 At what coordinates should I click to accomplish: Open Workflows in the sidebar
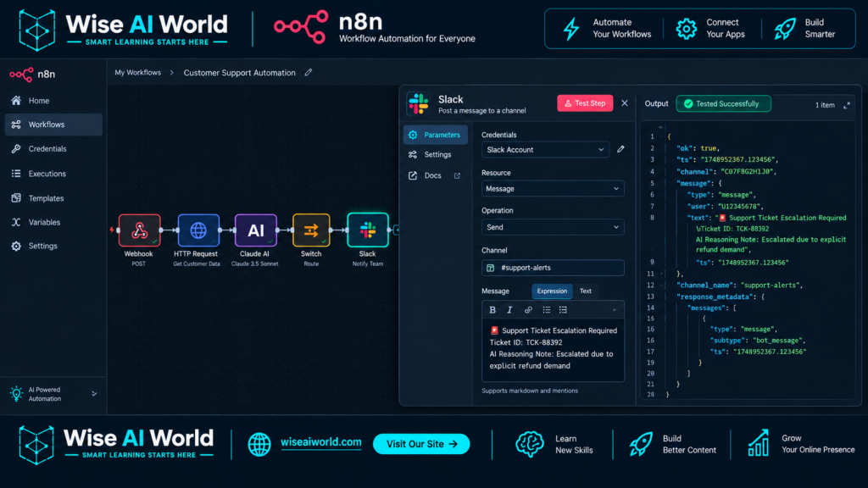pyautogui.click(x=53, y=125)
